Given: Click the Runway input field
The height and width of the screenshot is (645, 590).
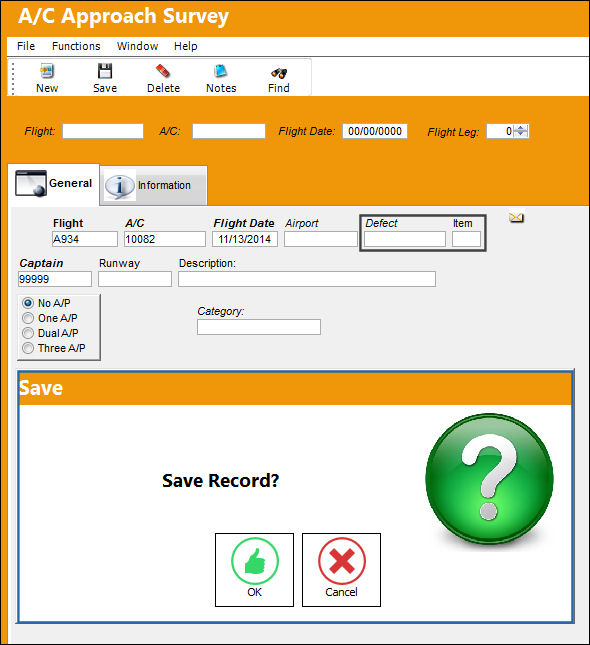Looking at the screenshot, I should point(135,279).
